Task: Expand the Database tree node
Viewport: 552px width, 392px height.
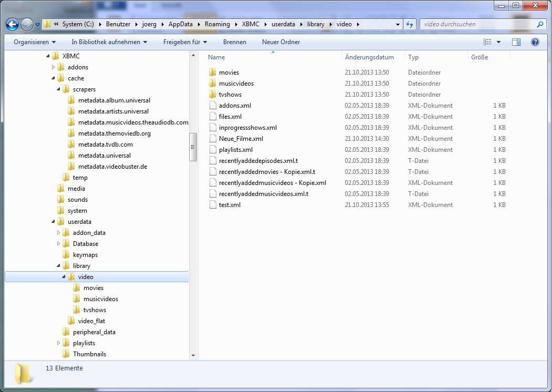Action: (58, 244)
